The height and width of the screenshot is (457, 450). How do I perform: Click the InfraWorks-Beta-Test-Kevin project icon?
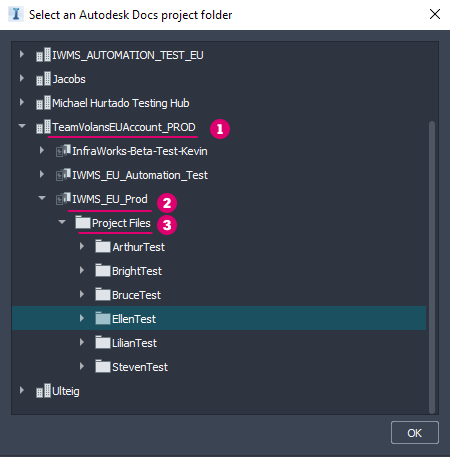[63, 151]
